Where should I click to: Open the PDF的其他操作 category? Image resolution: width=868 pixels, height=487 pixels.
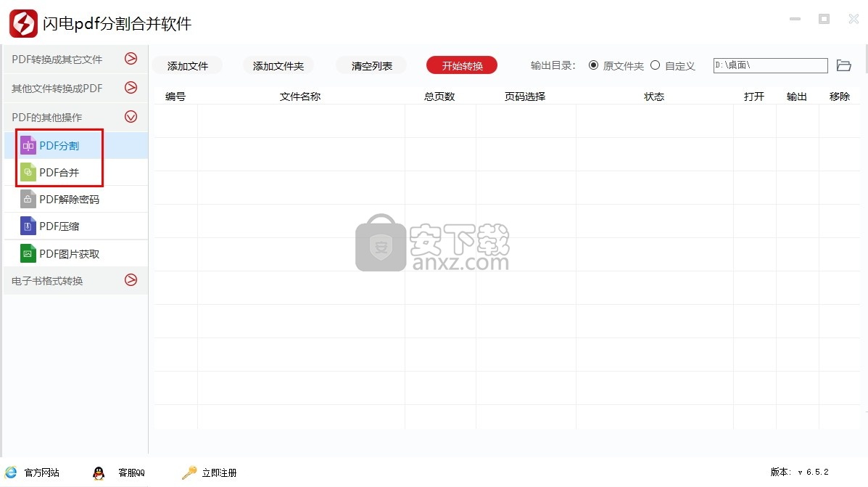pos(76,117)
